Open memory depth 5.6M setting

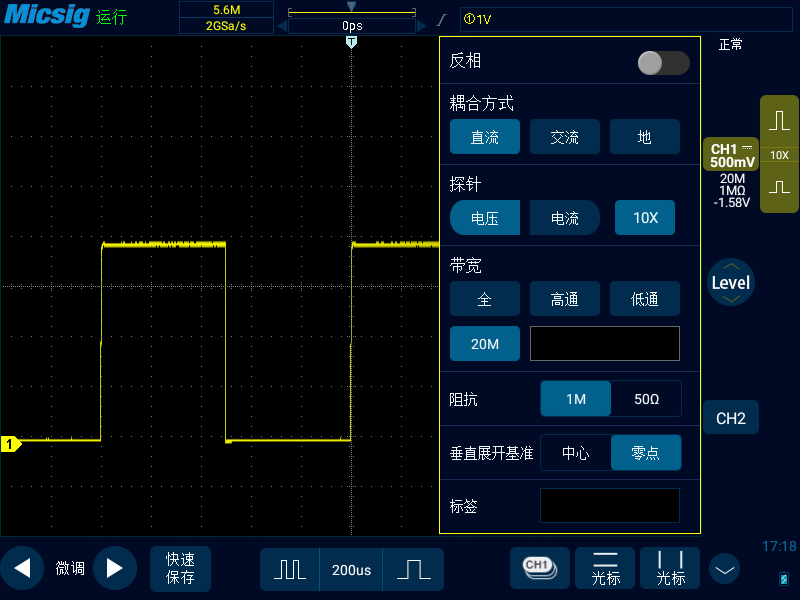[227, 10]
